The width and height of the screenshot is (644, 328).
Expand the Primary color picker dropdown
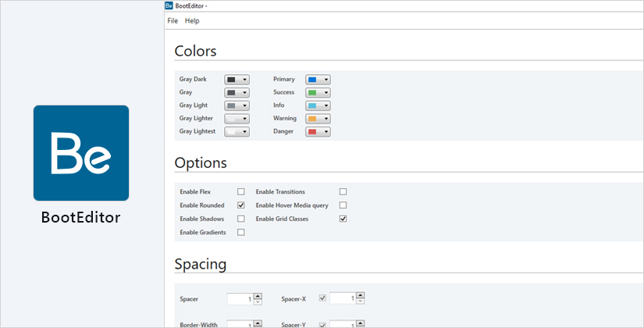[326, 80]
